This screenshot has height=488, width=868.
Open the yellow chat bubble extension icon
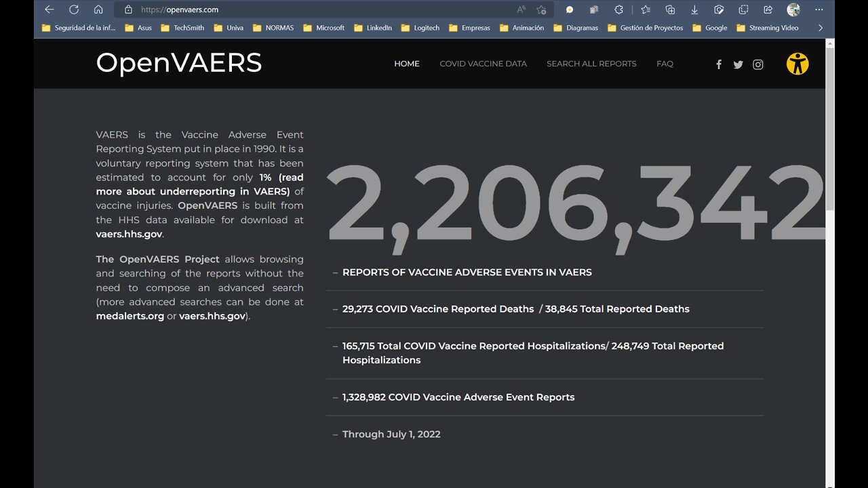click(x=570, y=9)
